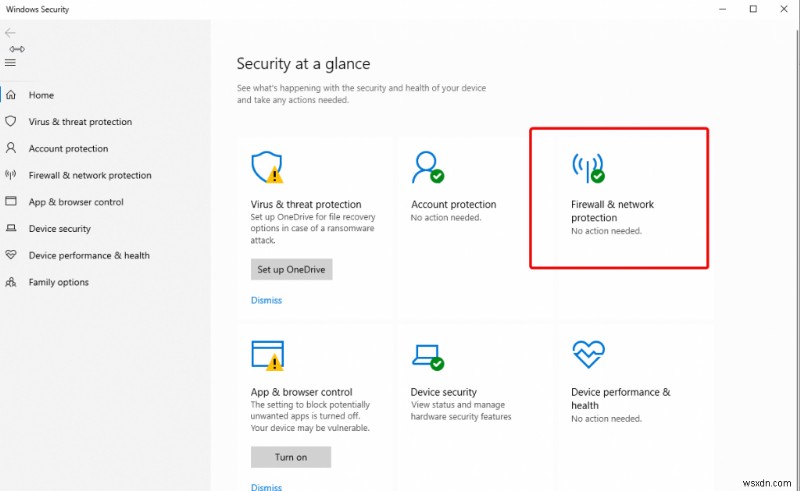Click the Firewall antenna icon in sidebar

(12, 175)
